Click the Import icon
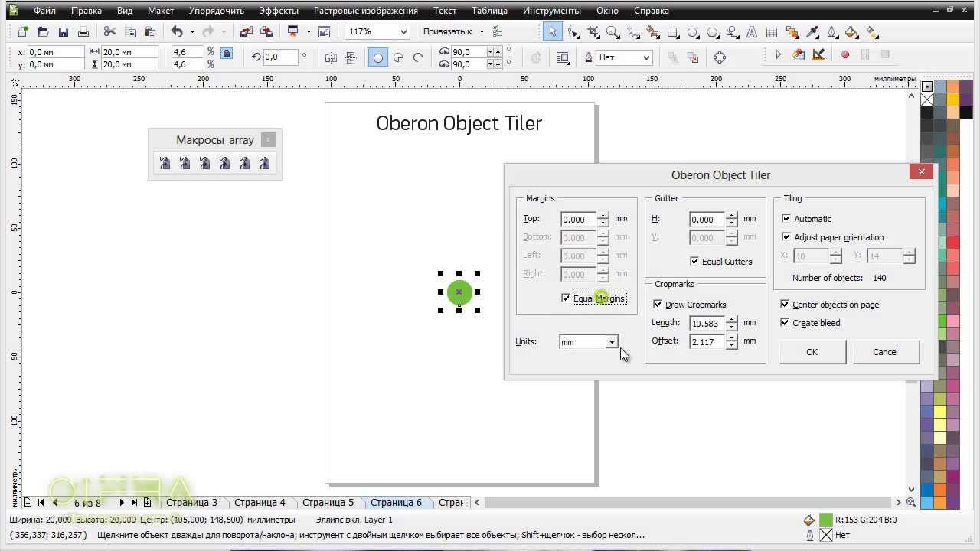The width and height of the screenshot is (980, 551). point(246,32)
